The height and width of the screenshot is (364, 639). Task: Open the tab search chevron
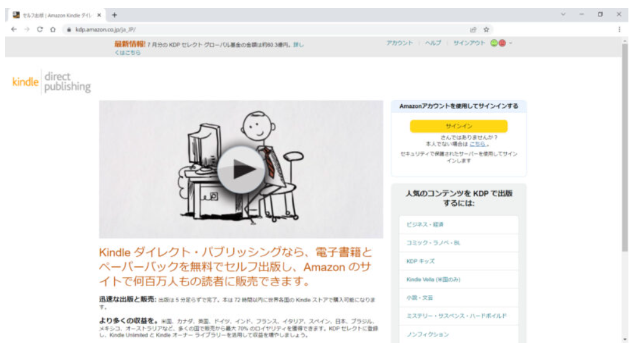(x=563, y=14)
